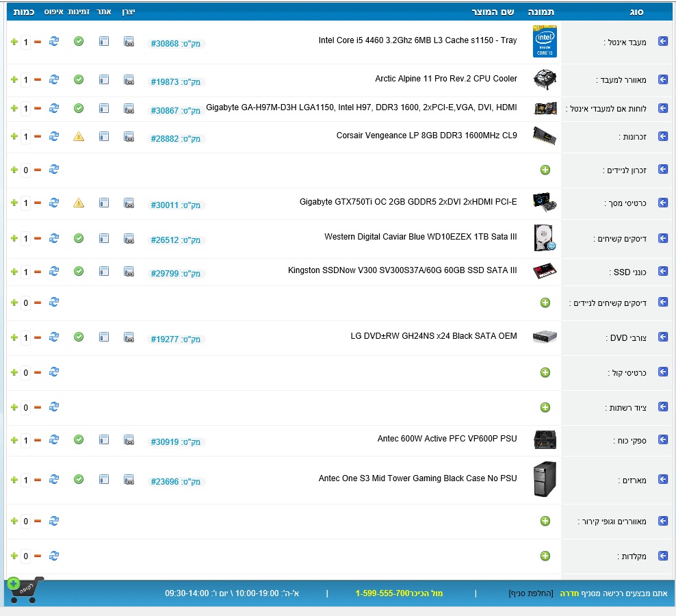The image size is (676, 616).
Task: Open site info icon for Corsair Vengeance memory
Action: [x=104, y=137]
